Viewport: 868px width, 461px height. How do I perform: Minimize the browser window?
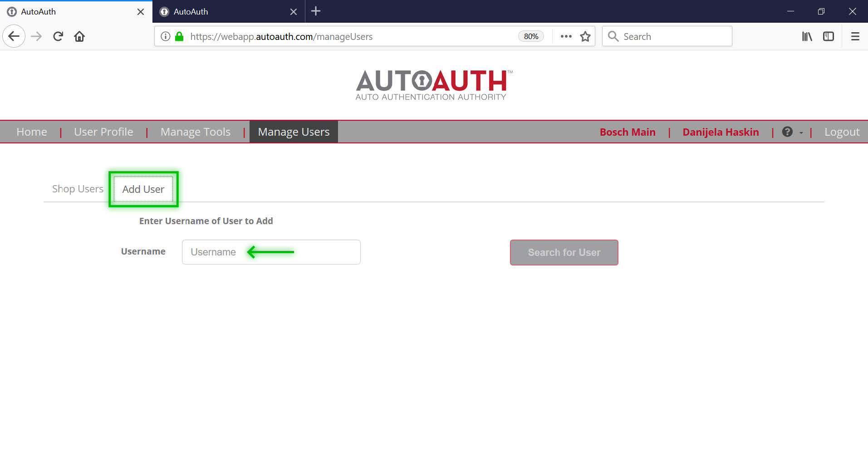point(790,11)
